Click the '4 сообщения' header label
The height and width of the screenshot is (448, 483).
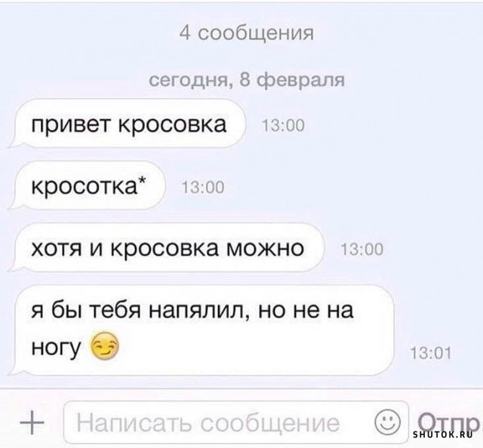point(247,33)
